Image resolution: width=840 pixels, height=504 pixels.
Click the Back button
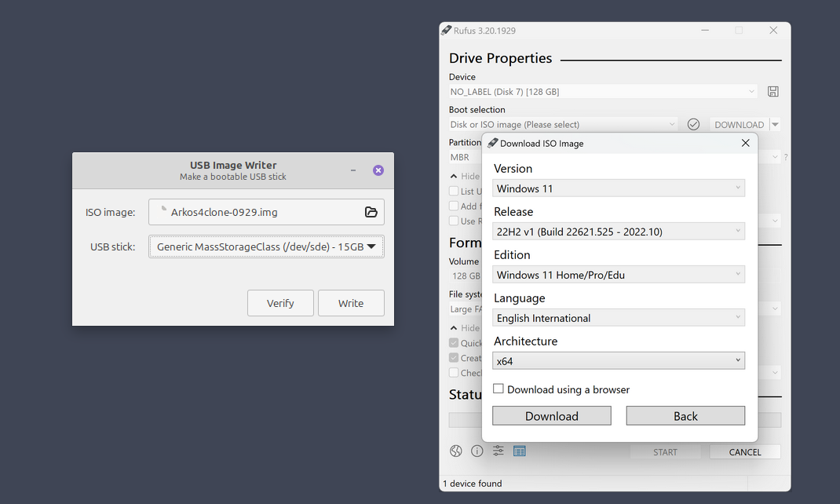click(685, 416)
